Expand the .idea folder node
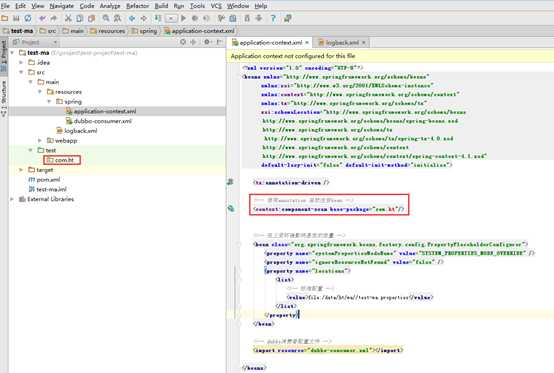 (21, 63)
